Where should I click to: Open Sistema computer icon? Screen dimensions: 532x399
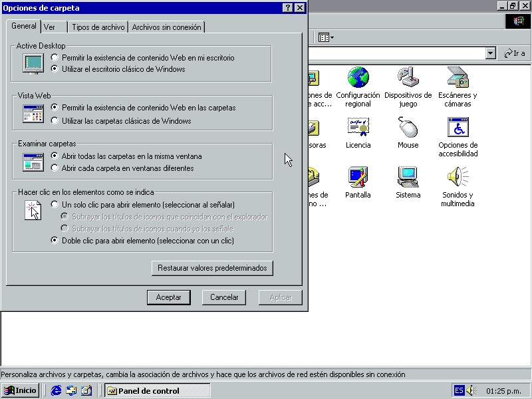point(408,177)
